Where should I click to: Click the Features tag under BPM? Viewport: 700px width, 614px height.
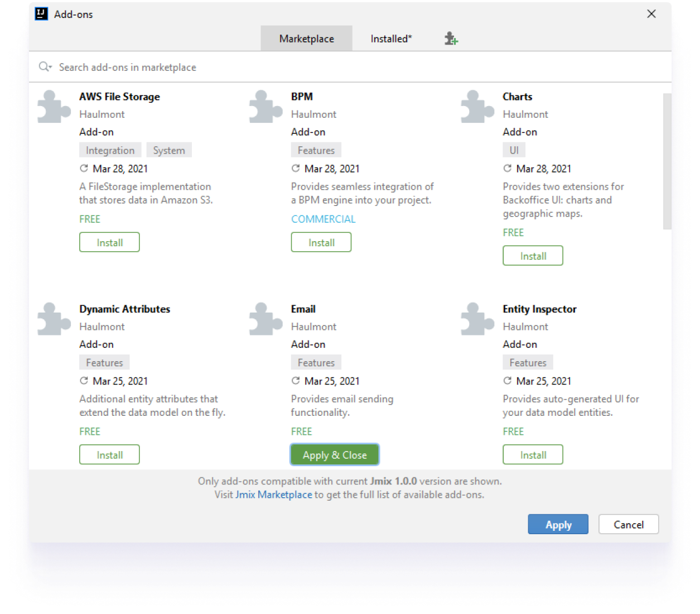pyautogui.click(x=316, y=150)
